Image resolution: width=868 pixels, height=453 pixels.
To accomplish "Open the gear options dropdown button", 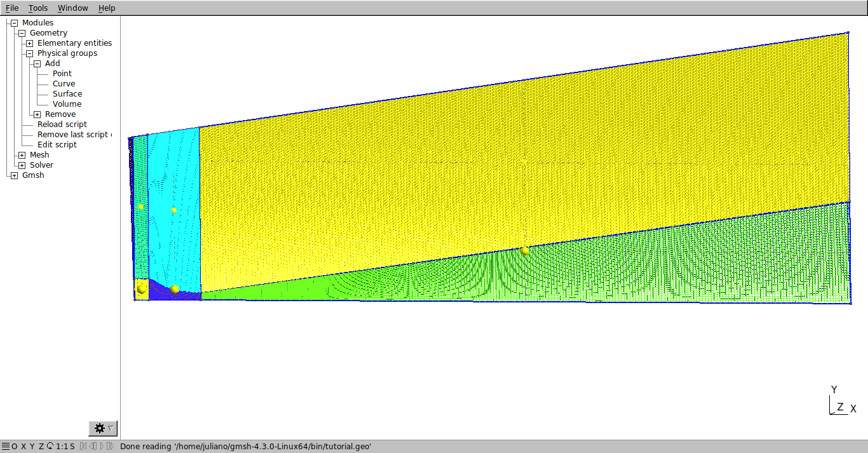I will point(103,428).
